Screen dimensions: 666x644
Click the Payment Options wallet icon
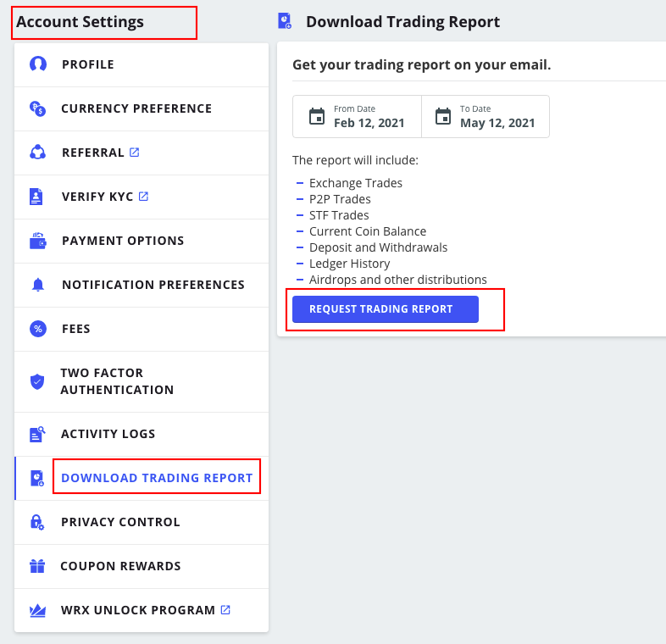coord(38,241)
